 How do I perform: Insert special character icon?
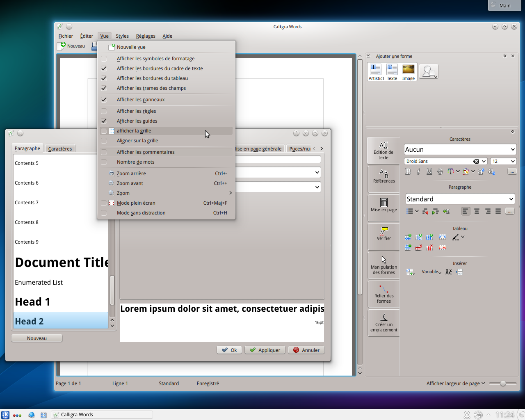click(449, 272)
